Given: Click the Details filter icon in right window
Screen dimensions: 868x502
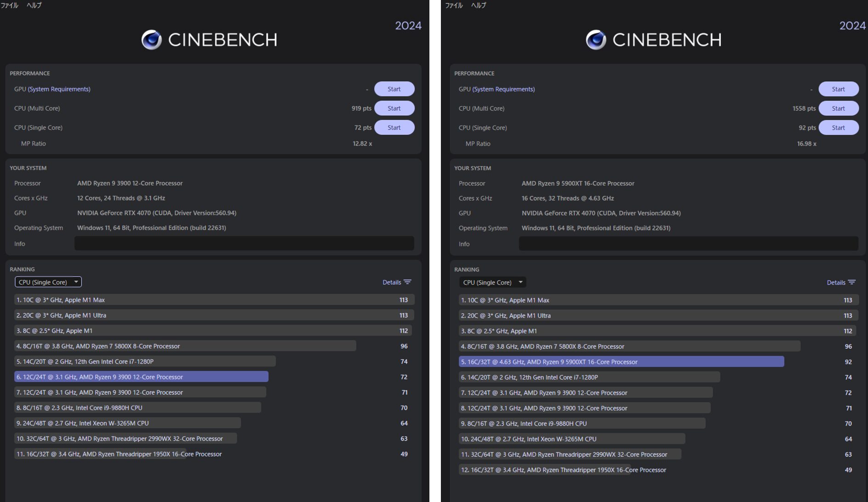Looking at the screenshot, I should click(x=852, y=283).
